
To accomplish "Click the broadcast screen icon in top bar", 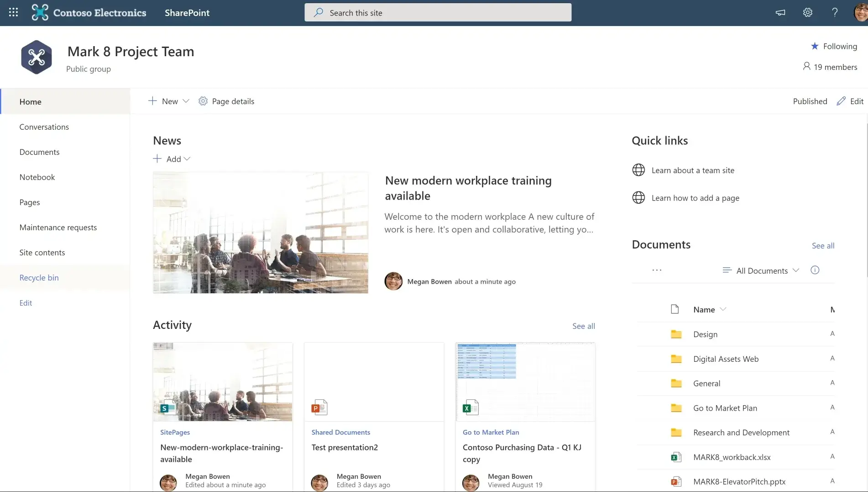I will pos(780,12).
